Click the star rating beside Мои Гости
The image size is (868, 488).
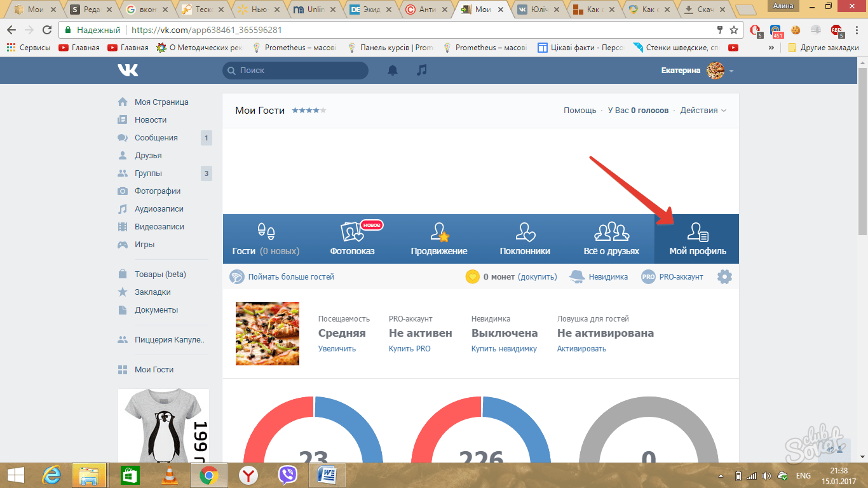point(309,111)
